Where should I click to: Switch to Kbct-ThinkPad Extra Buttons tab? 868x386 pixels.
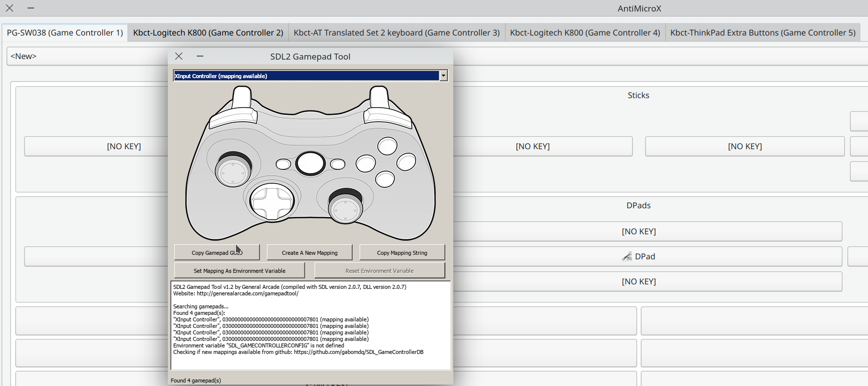(x=763, y=33)
